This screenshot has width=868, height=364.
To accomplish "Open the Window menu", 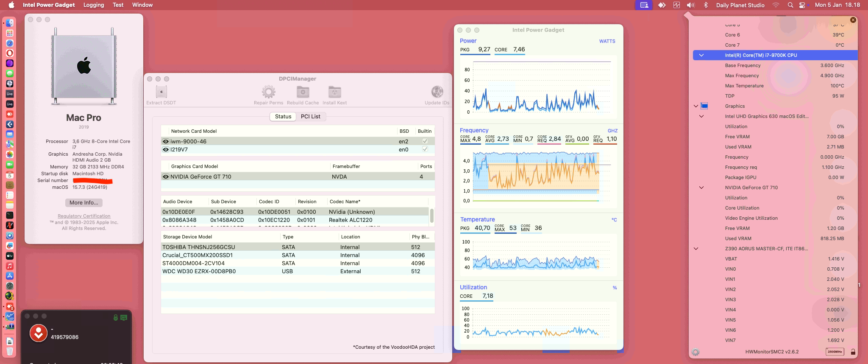I will pos(142,5).
